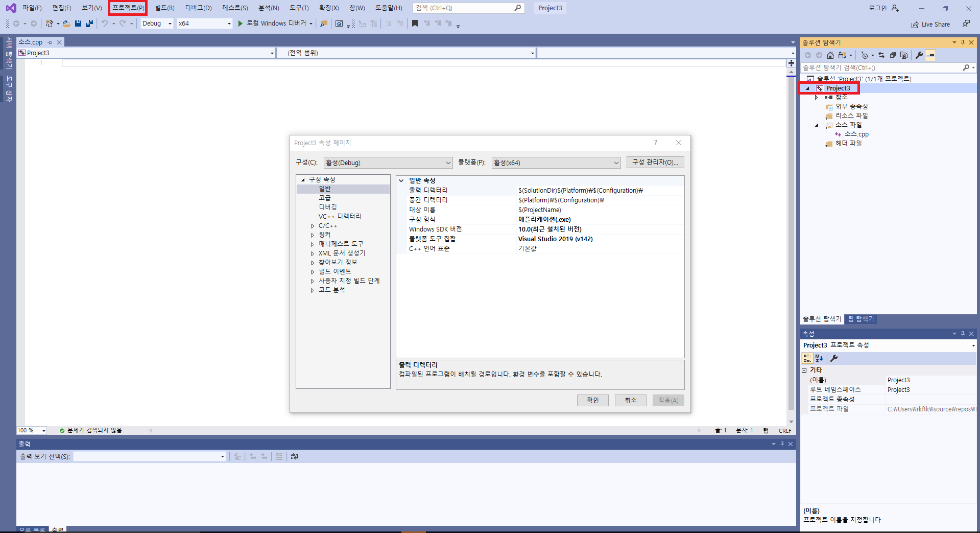Image resolution: width=980 pixels, height=533 pixels.
Task: Click alphabetical sort icon in Properties panel
Action: [x=819, y=358]
